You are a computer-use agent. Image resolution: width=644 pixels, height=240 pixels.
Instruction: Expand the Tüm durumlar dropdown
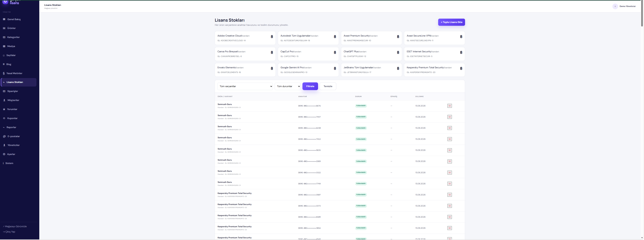(x=287, y=86)
